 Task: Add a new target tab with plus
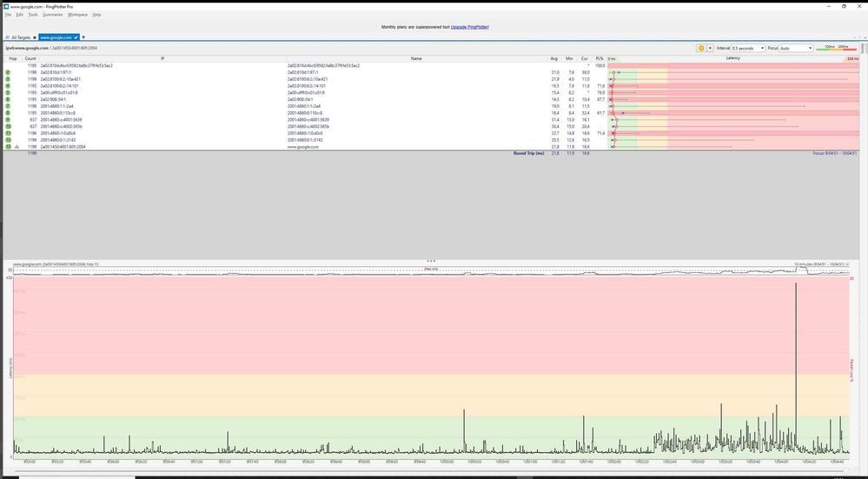coord(83,37)
